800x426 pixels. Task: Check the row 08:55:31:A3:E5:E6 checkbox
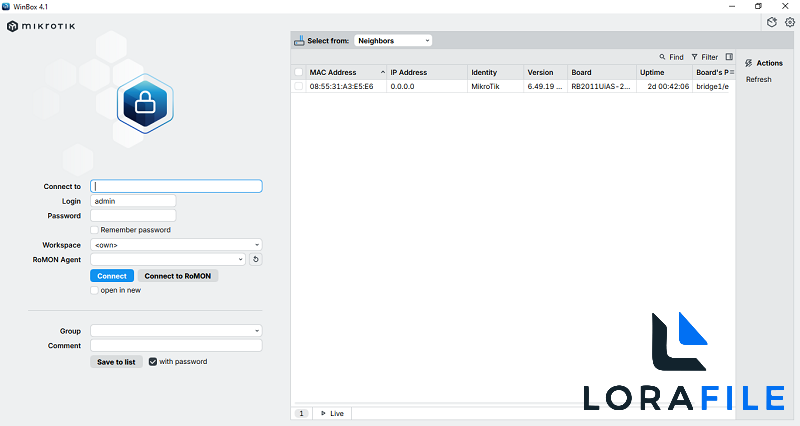click(298, 86)
